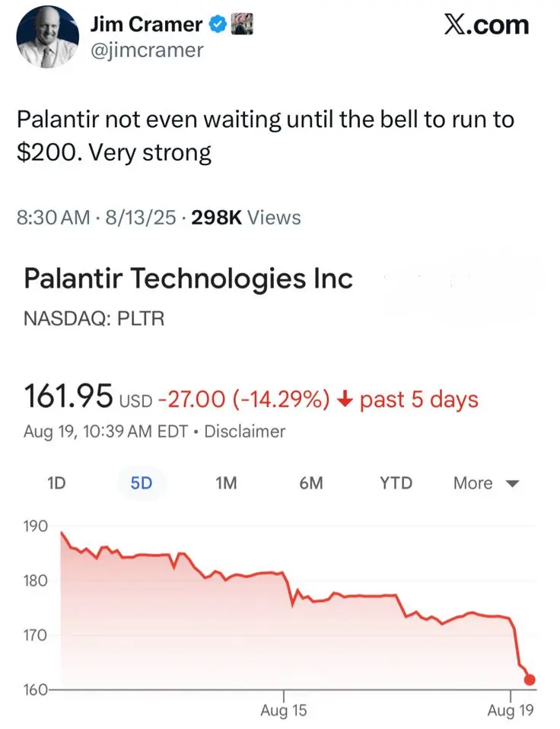The height and width of the screenshot is (729, 560).
Task: Click the blue verified checkmark badge
Action: coord(217,24)
